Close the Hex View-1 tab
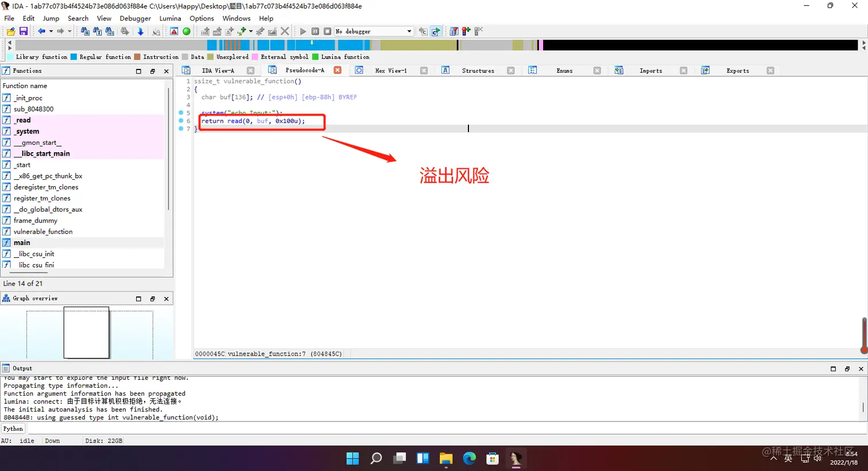Screen dimensions: 868x471 tap(424, 71)
